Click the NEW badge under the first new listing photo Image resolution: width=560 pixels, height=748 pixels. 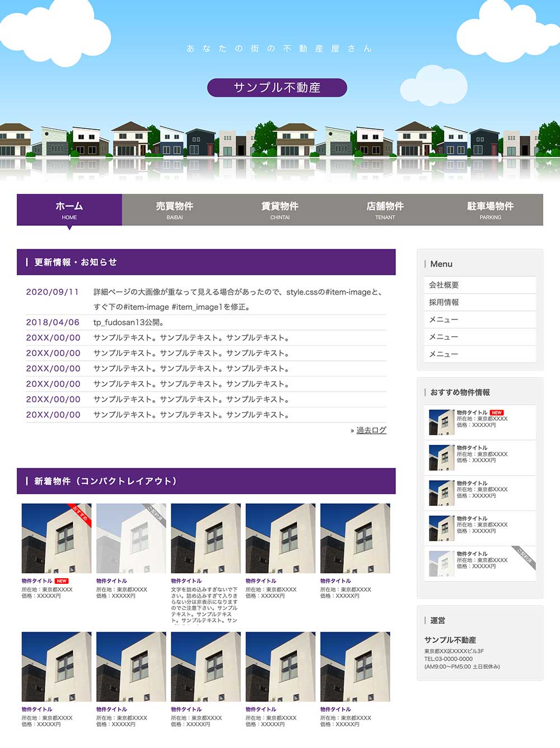coord(62,581)
